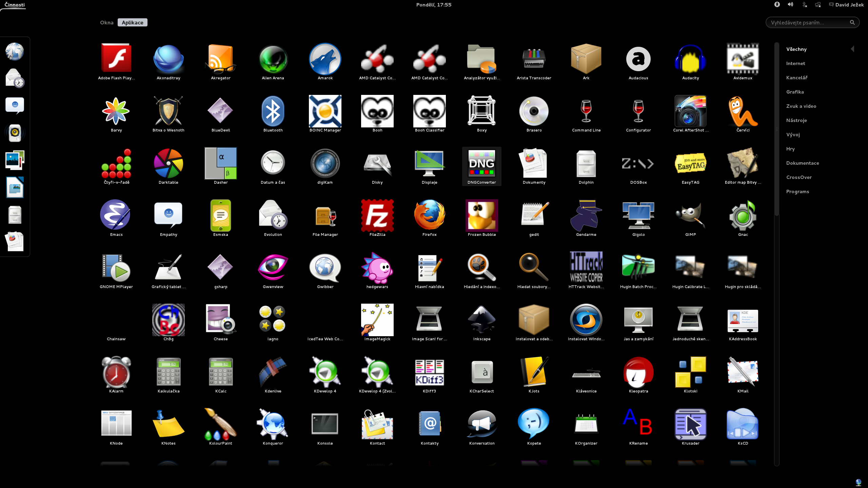Launch Darktable photo app
The height and width of the screenshot is (488, 868).
click(x=169, y=166)
